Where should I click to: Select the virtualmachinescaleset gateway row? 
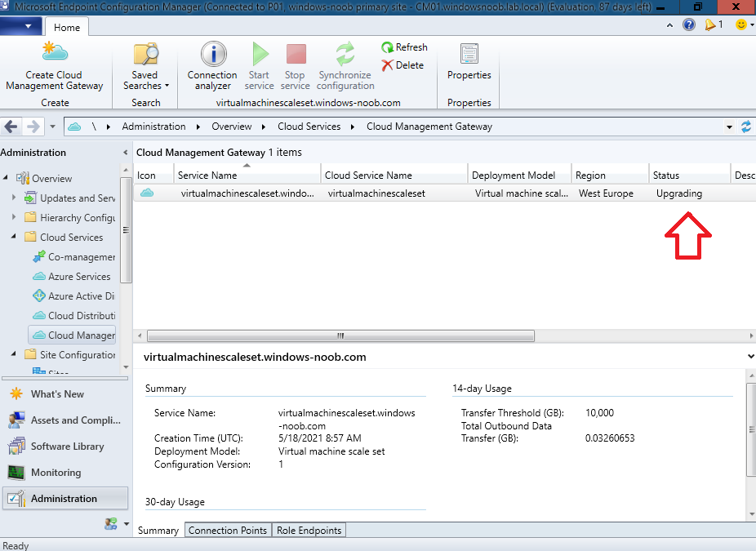444,193
